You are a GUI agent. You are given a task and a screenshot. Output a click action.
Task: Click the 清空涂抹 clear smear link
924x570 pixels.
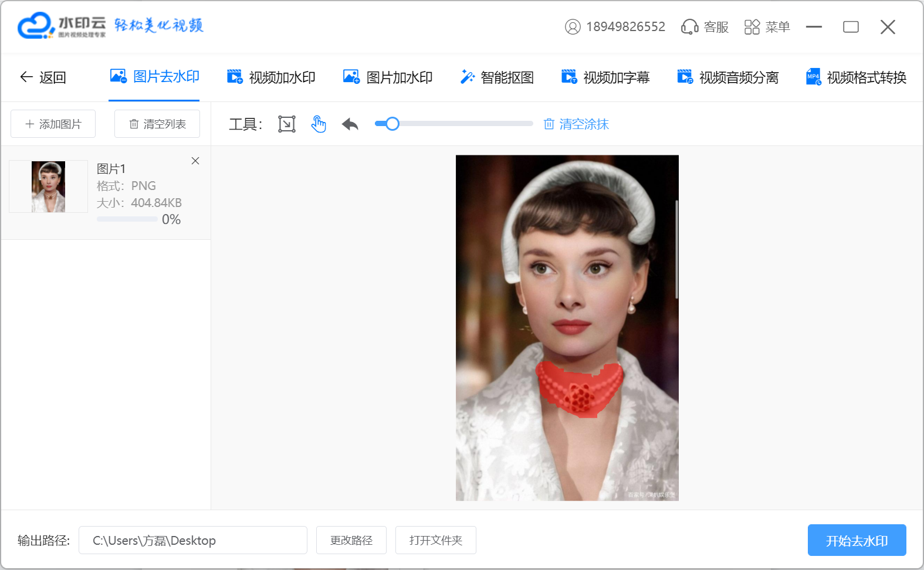pyautogui.click(x=576, y=124)
